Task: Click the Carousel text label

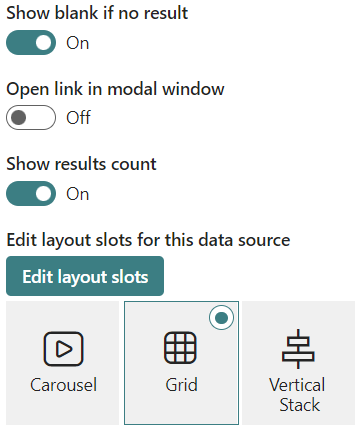Action: tap(63, 385)
